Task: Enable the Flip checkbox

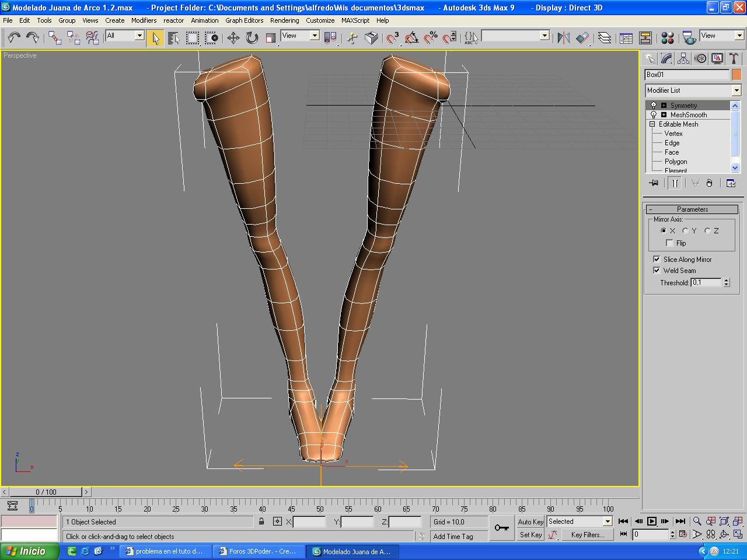Action: 669,243
